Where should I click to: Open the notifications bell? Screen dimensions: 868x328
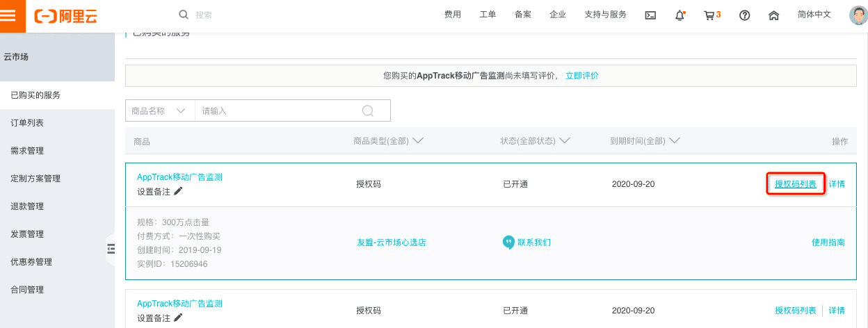pos(680,15)
